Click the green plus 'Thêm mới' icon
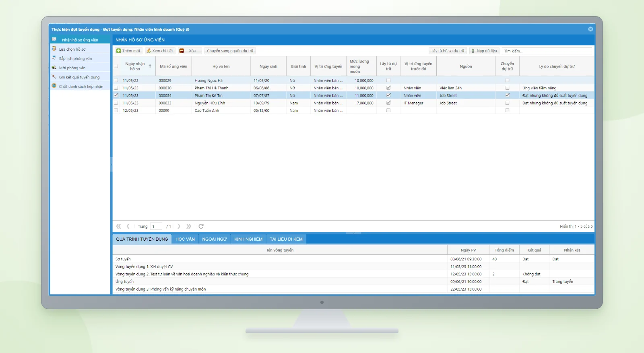Image resolution: width=644 pixels, height=353 pixels. click(119, 51)
